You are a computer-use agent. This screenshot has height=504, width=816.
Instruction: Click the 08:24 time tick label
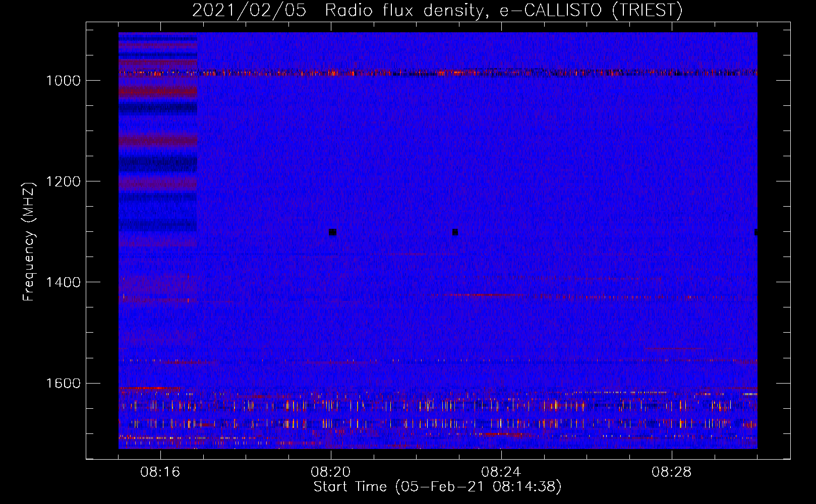[x=501, y=472]
